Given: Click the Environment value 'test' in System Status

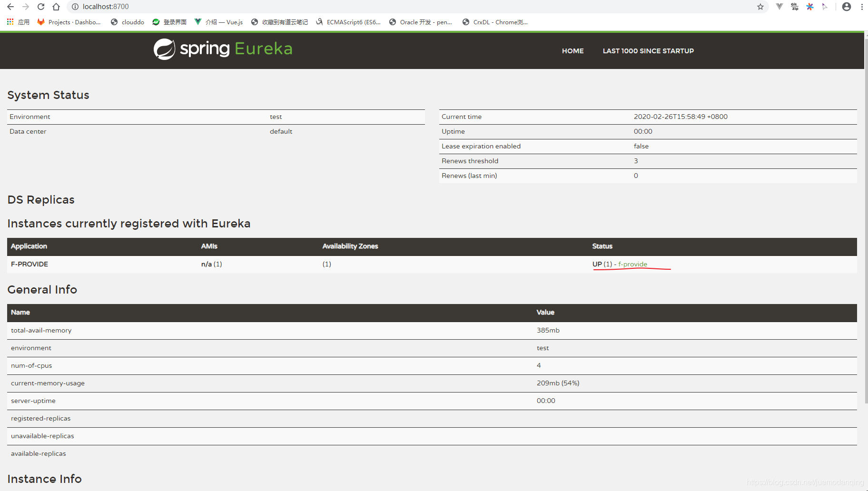Looking at the screenshot, I should click(x=276, y=117).
